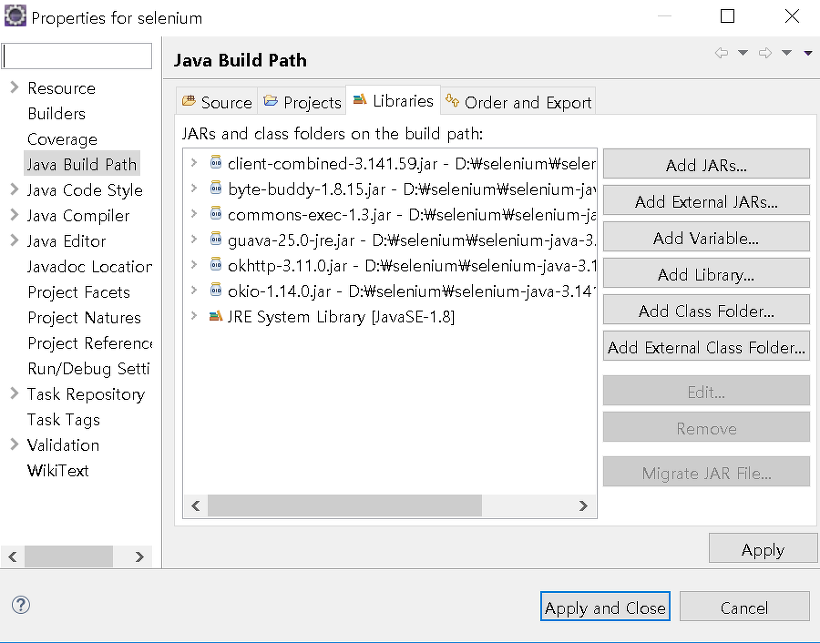Click Add External JARs... button
This screenshot has width=820, height=643.
(x=706, y=202)
